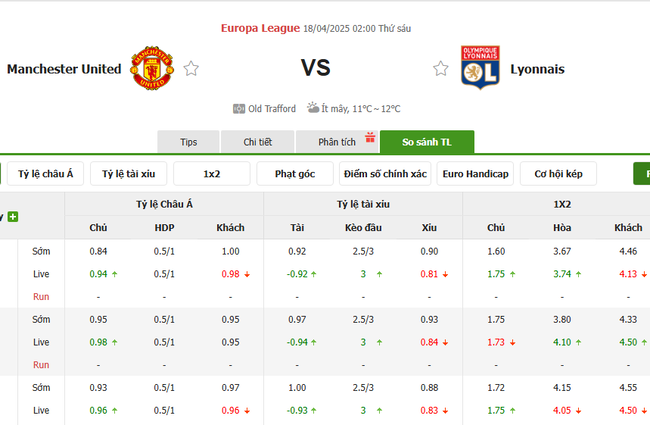Select the Điểm số chính xác filter

tap(385, 174)
